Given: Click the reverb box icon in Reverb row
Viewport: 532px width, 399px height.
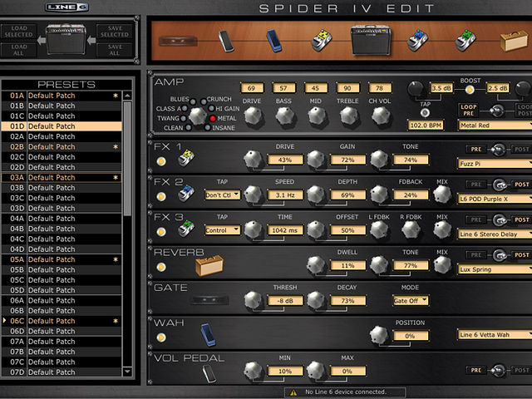Looking at the screenshot, I should (x=209, y=265).
